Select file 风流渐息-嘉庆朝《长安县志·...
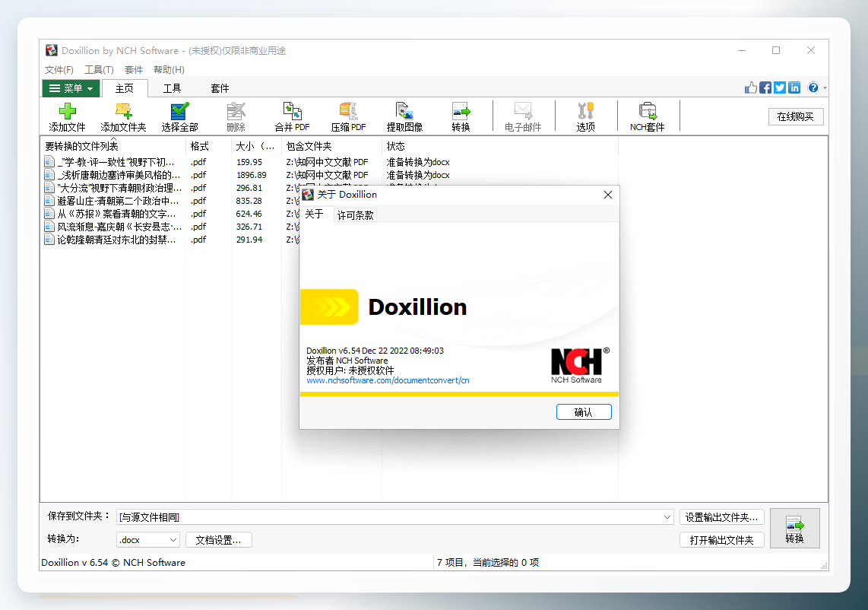868x610 pixels. point(119,227)
